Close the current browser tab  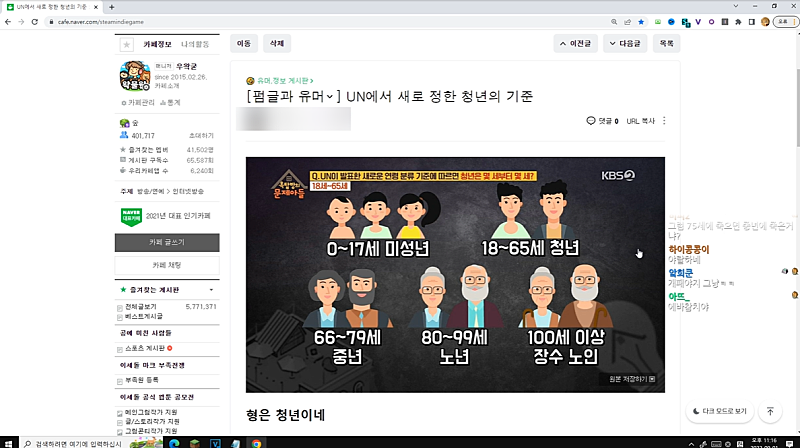tap(96, 7)
